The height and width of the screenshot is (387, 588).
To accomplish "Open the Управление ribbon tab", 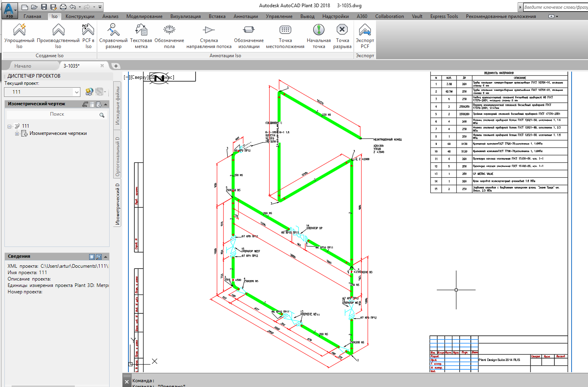I will (279, 16).
